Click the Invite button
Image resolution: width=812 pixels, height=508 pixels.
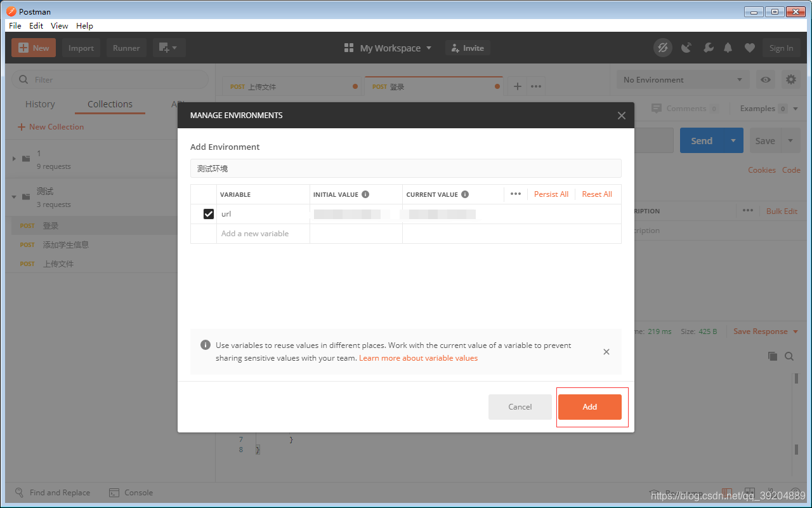click(468, 48)
